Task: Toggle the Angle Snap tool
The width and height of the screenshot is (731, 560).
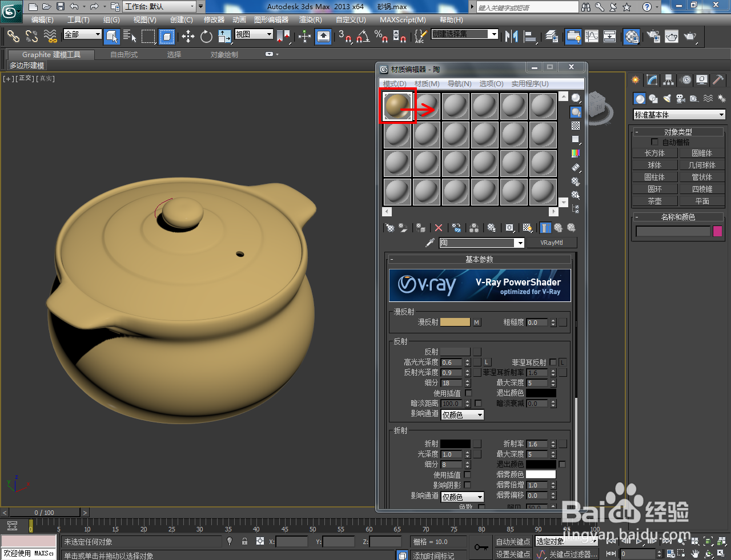Action: pyautogui.click(x=363, y=37)
